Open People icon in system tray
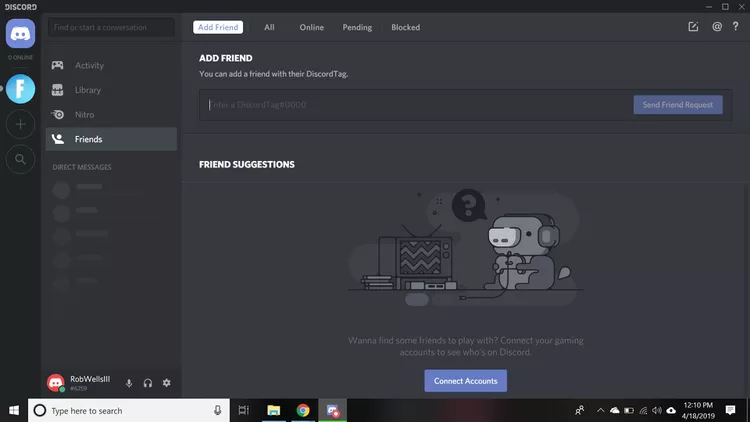The image size is (750, 422). click(x=580, y=411)
